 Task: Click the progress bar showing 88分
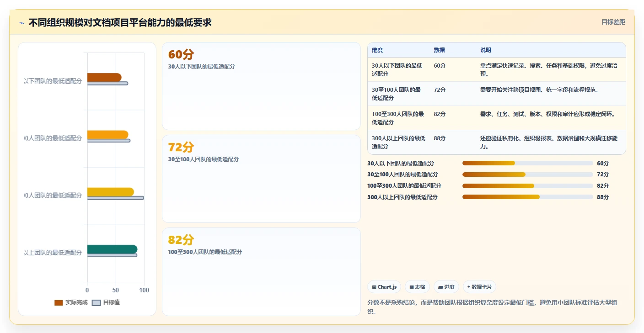pyautogui.click(x=527, y=197)
